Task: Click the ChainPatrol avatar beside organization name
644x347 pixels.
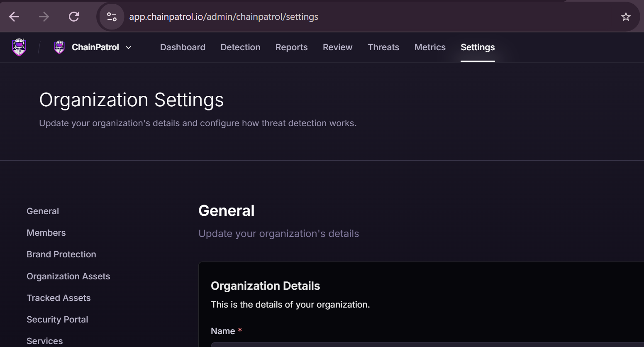Action: pos(59,47)
